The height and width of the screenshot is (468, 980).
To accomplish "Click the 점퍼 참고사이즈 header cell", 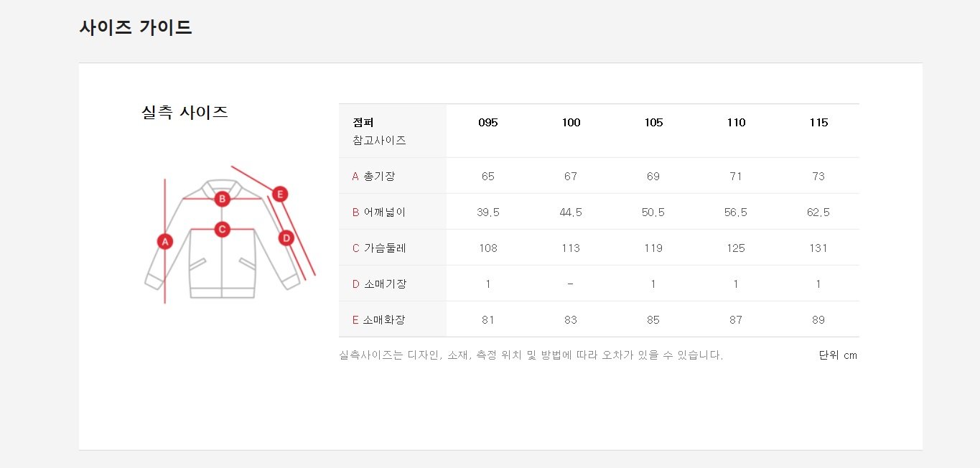I will pos(393,131).
